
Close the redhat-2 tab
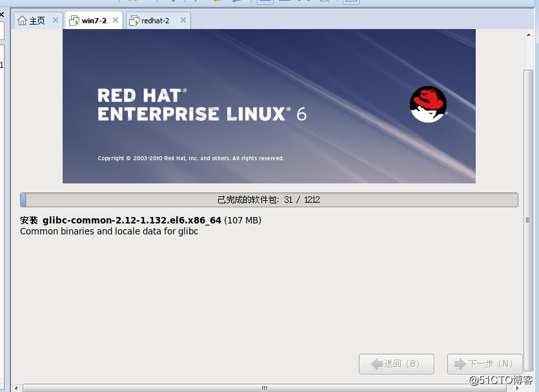coord(183,20)
